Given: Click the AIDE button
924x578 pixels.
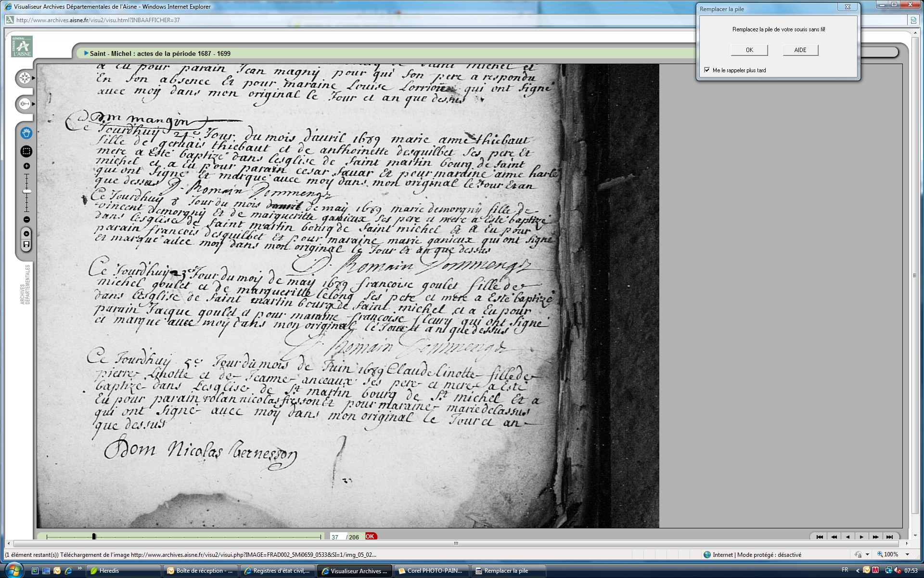Looking at the screenshot, I should click(800, 50).
